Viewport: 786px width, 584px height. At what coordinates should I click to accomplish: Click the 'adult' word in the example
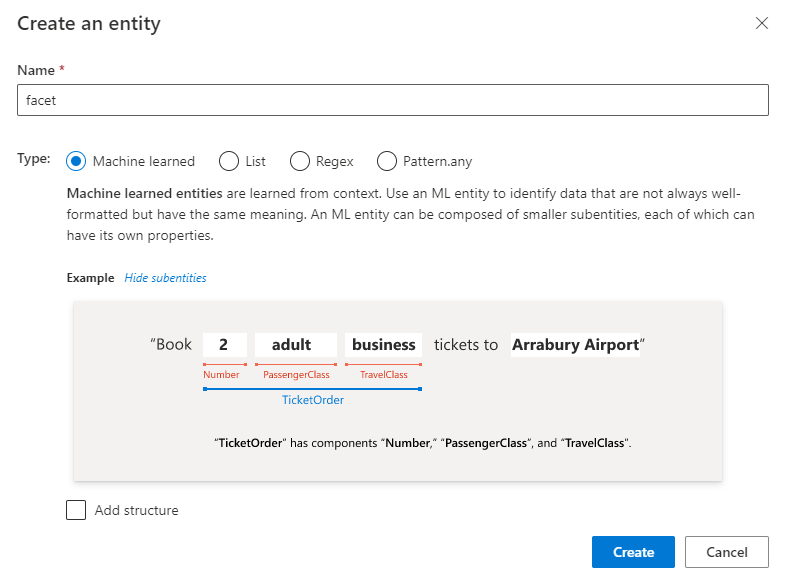click(x=291, y=345)
